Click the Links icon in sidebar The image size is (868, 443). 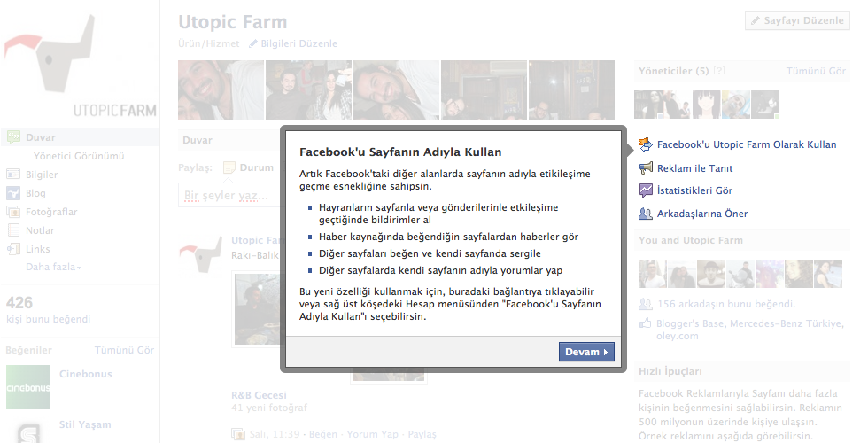pos(12,249)
